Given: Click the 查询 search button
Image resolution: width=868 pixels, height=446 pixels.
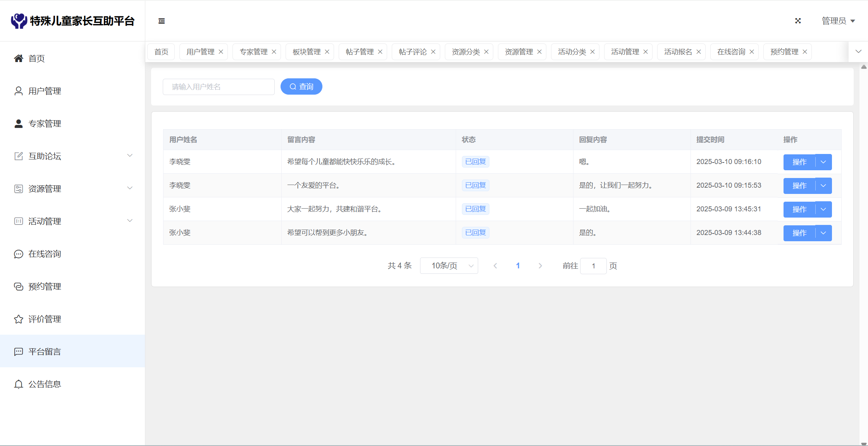Looking at the screenshot, I should click(x=301, y=86).
